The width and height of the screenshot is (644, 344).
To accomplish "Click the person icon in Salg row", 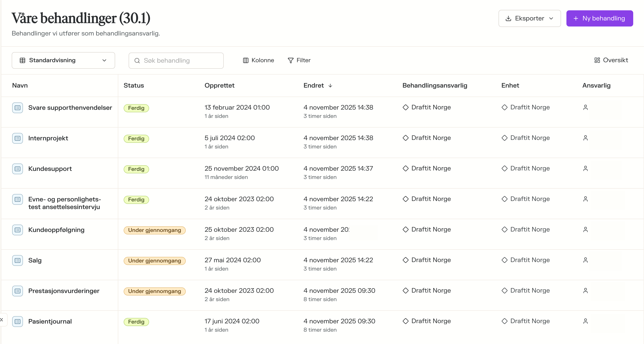I will click(585, 260).
